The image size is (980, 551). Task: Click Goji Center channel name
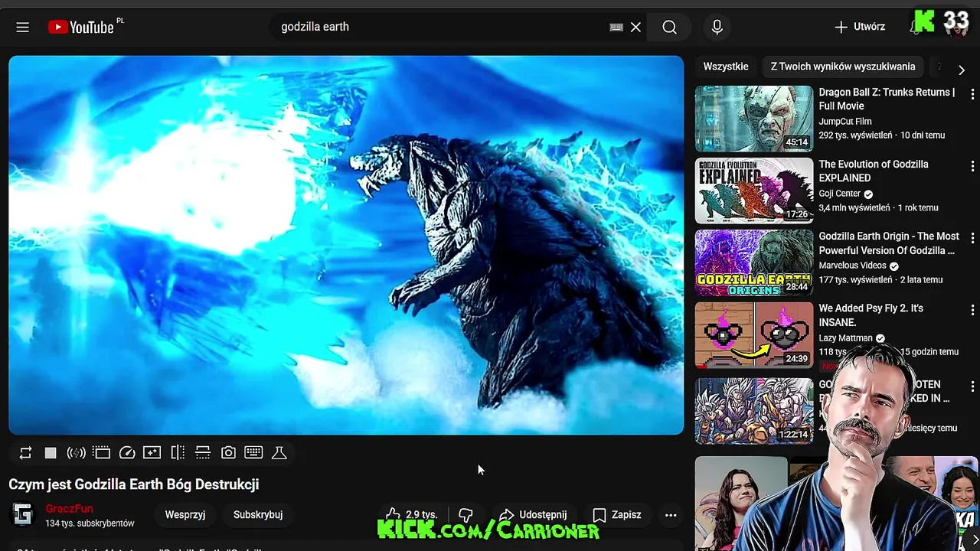(840, 194)
